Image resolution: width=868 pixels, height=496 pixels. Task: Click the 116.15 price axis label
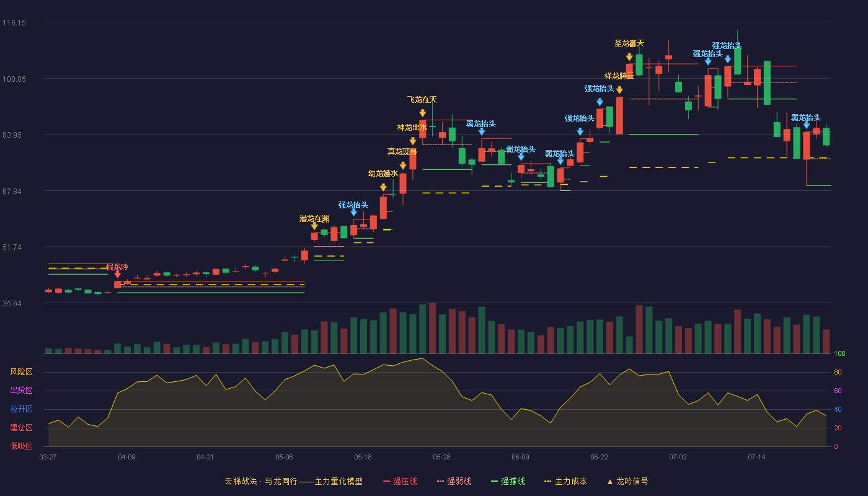pyautogui.click(x=14, y=23)
